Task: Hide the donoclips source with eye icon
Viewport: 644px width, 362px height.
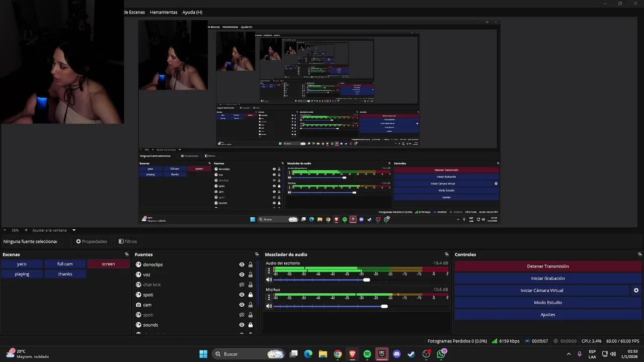Action: (242, 264)
